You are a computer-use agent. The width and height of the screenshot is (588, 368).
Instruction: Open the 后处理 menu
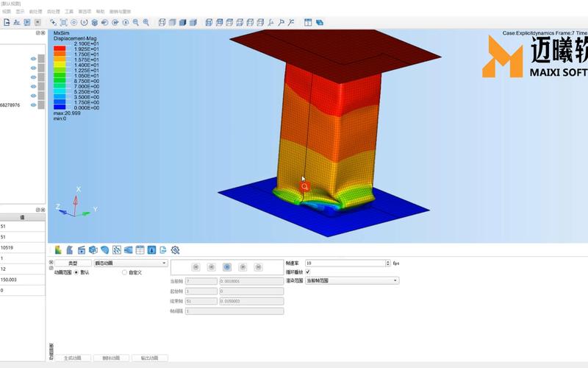tap(53, 12)
